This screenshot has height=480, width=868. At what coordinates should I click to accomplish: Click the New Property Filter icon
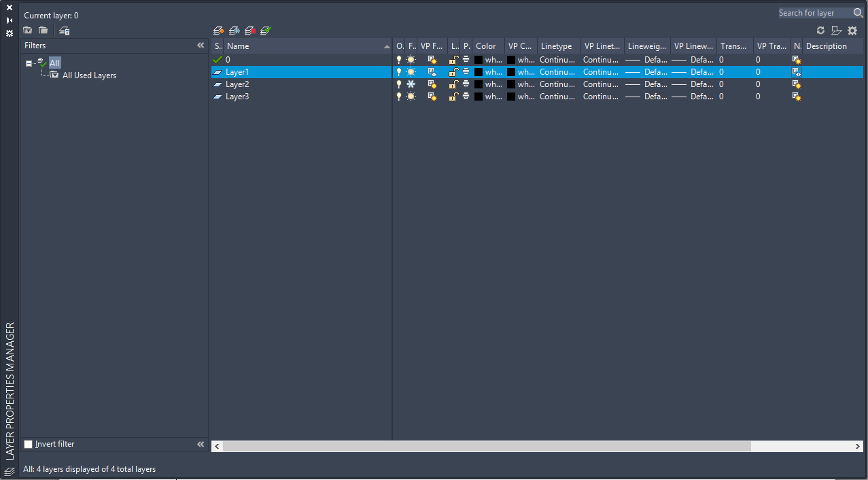coord(27,30)
